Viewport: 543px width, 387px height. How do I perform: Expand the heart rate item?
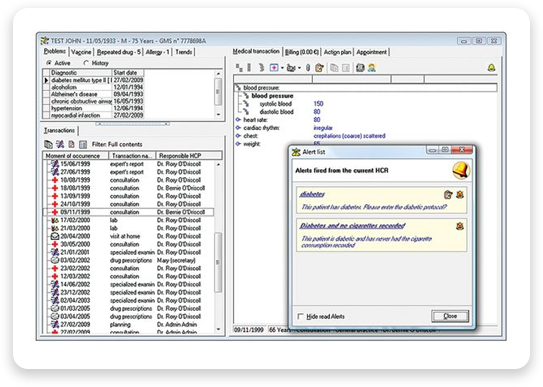pos(238,119)
